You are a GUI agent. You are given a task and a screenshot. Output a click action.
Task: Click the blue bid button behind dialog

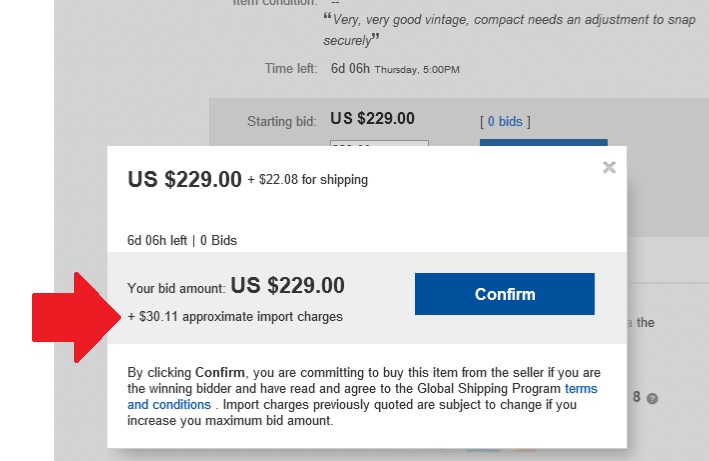(x=544, y=142)
